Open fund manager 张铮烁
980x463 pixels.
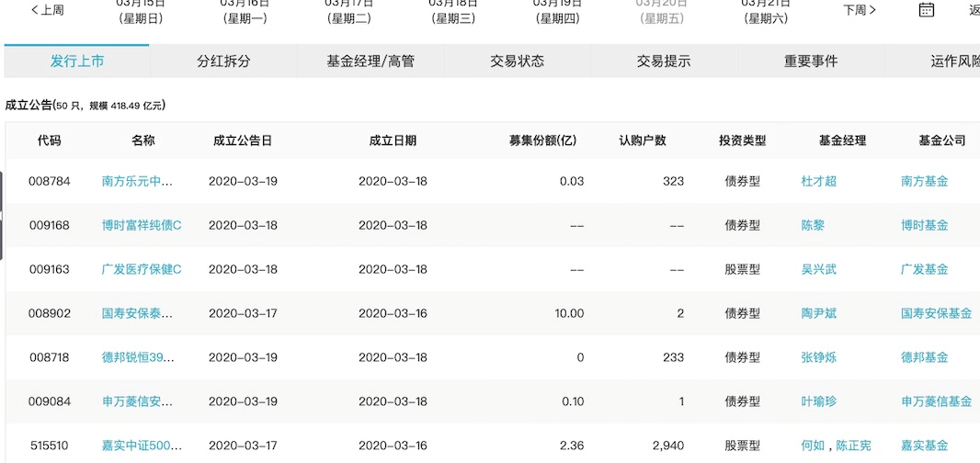(x=819, y=357)
